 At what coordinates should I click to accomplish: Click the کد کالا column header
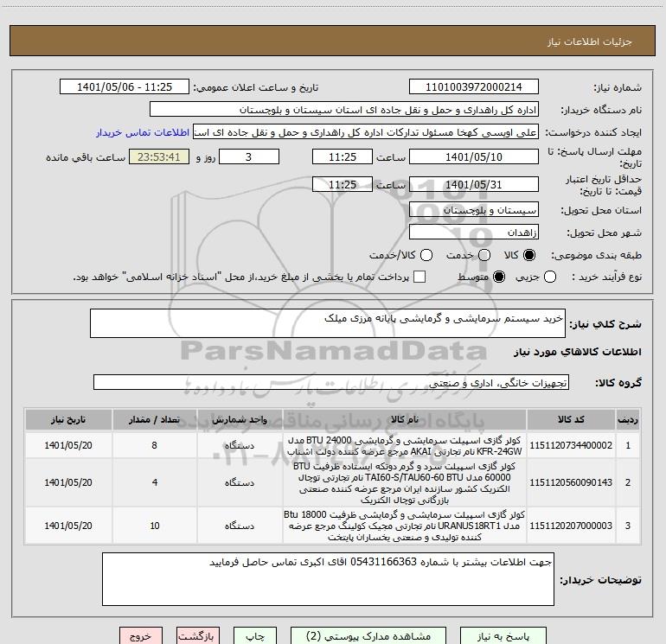pyautogui.click(x=571, y=419)
